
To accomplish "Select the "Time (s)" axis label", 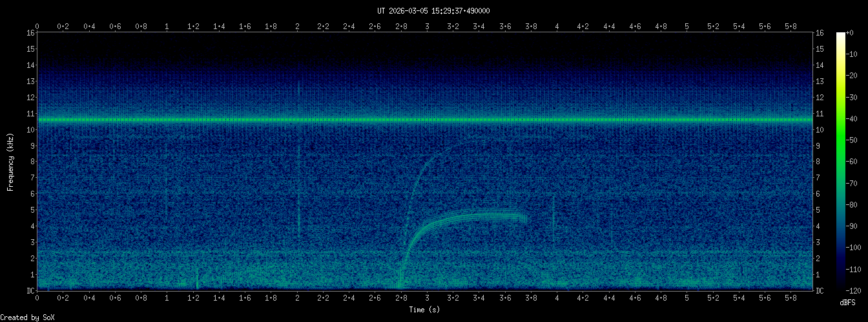I will [425, 310].
